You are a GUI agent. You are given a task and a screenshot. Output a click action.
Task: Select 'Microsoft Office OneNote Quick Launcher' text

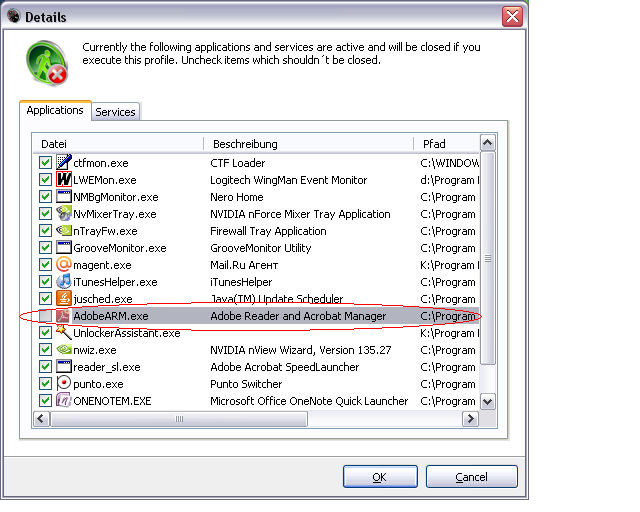[309, 401]
